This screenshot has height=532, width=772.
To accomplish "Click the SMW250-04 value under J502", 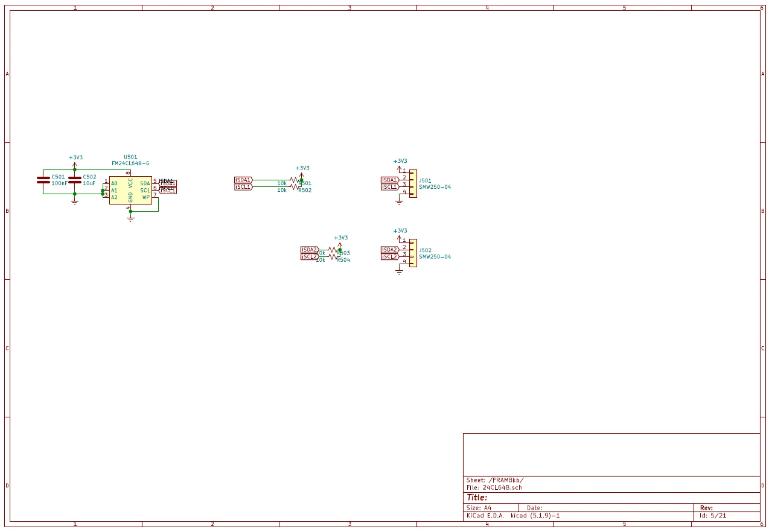I will tap(435, 257).
